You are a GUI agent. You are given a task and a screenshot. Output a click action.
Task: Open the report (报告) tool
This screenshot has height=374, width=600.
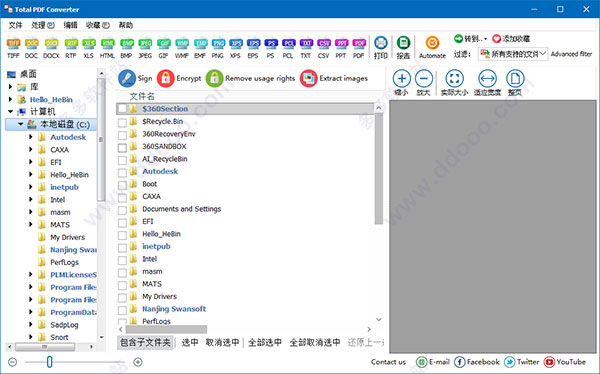403,48
